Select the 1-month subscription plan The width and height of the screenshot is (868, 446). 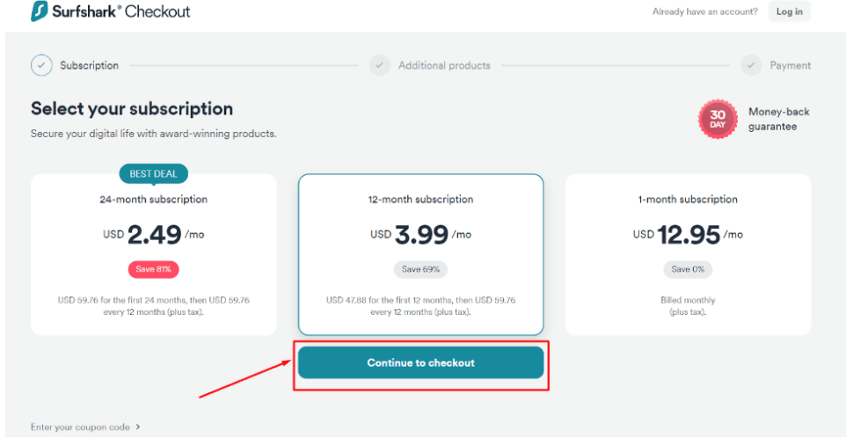pyautogui.click(x=688, y=255)
